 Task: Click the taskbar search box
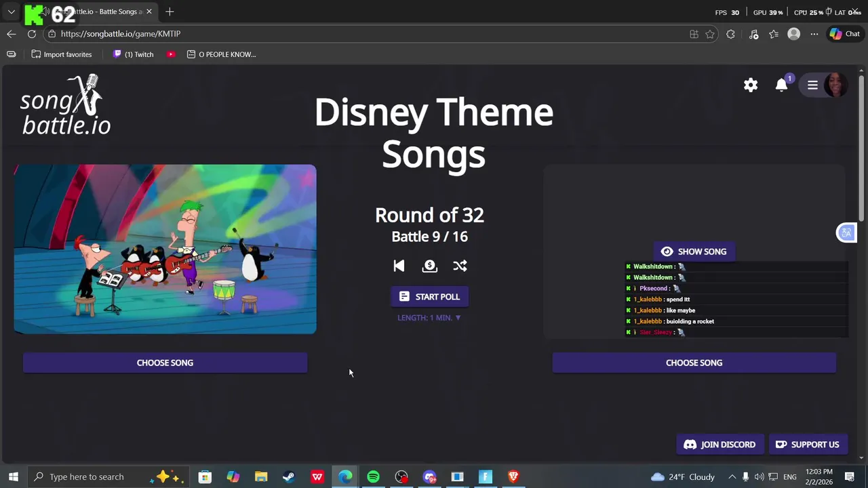(x=108, y=476)
